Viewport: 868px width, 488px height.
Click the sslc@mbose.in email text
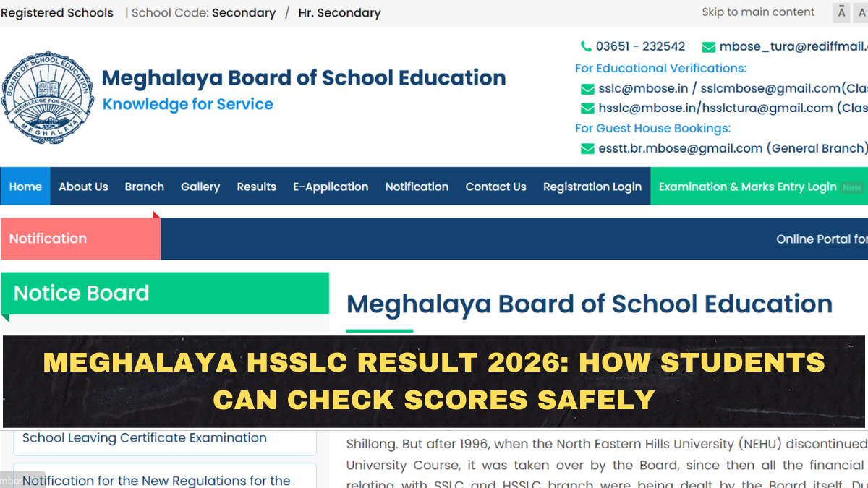(643, 89)
